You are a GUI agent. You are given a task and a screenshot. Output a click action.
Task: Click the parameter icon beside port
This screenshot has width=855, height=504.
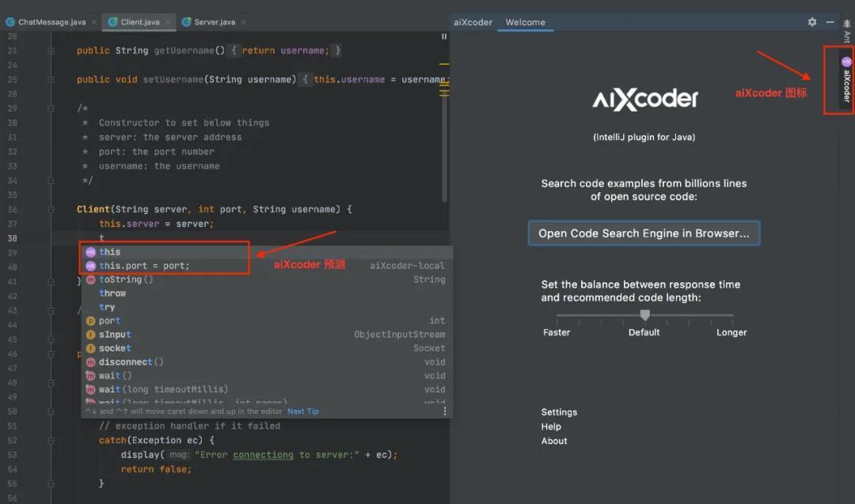(x=90, y=321)
